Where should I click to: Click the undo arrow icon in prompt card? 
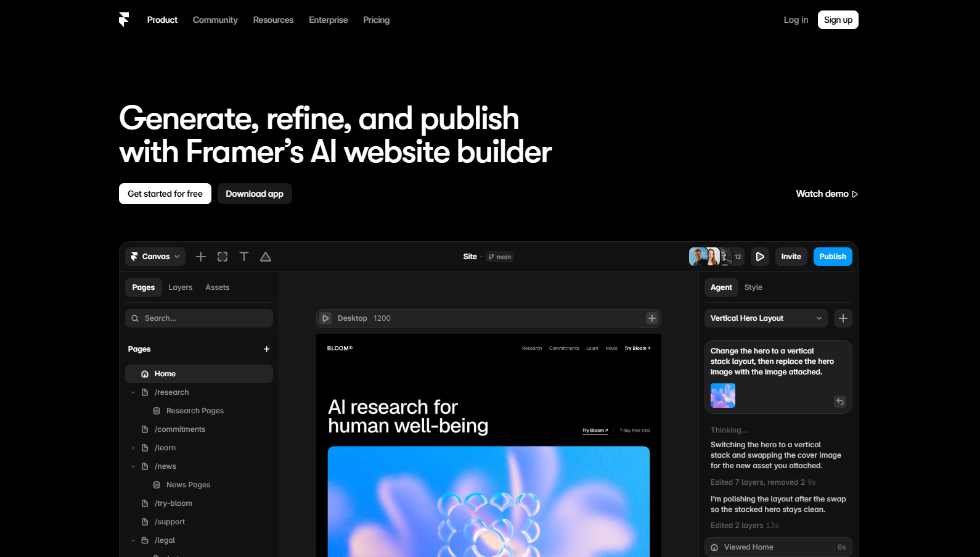tap(840, 402)
